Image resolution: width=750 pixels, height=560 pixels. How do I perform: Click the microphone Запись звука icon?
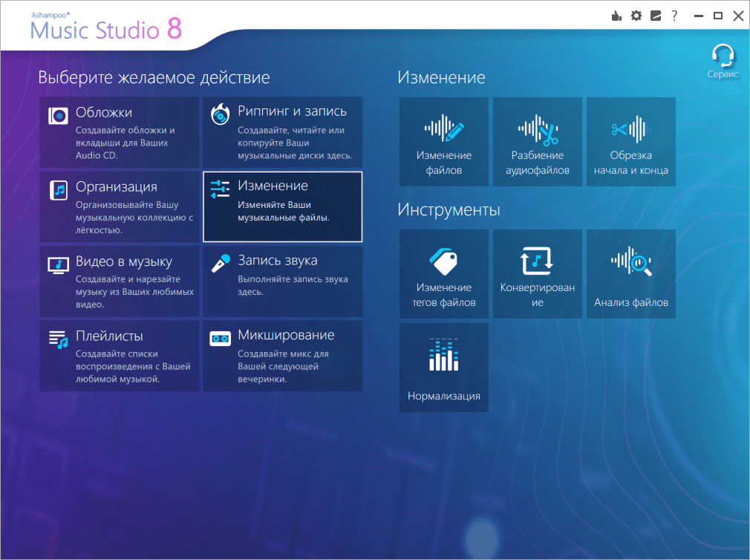(221, 264)
